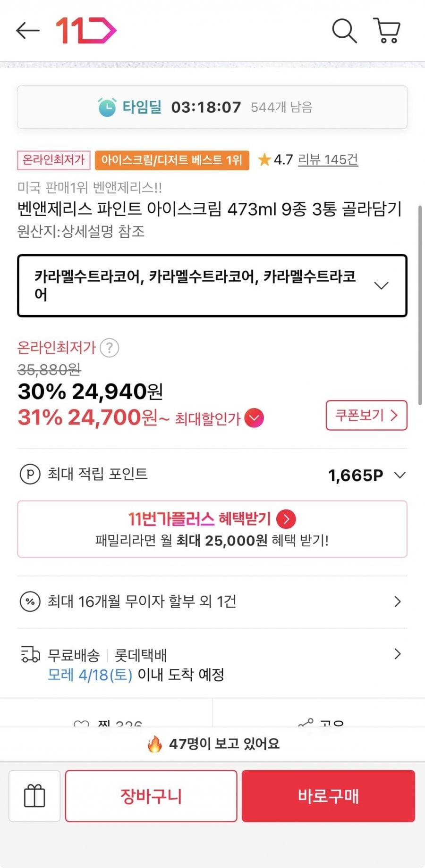Tap the 온라인최저가 badge label
The image size is (425, 868).
pos(54,160)
